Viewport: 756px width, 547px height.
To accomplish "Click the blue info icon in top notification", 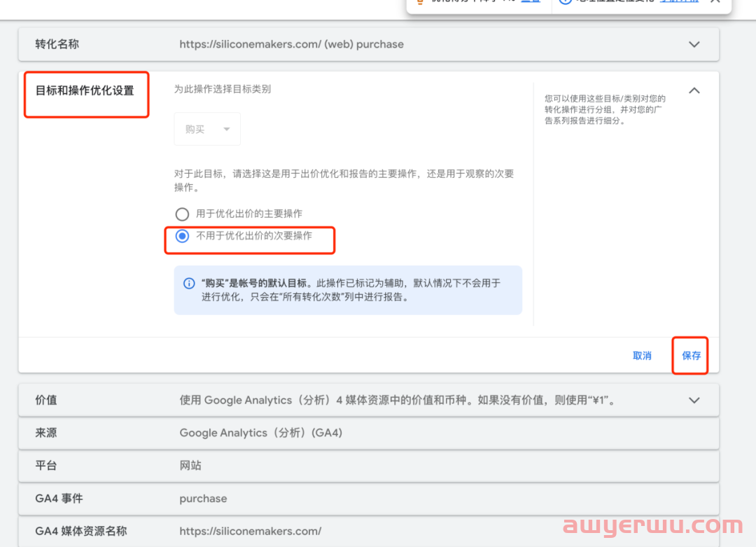I will (566, 1).
